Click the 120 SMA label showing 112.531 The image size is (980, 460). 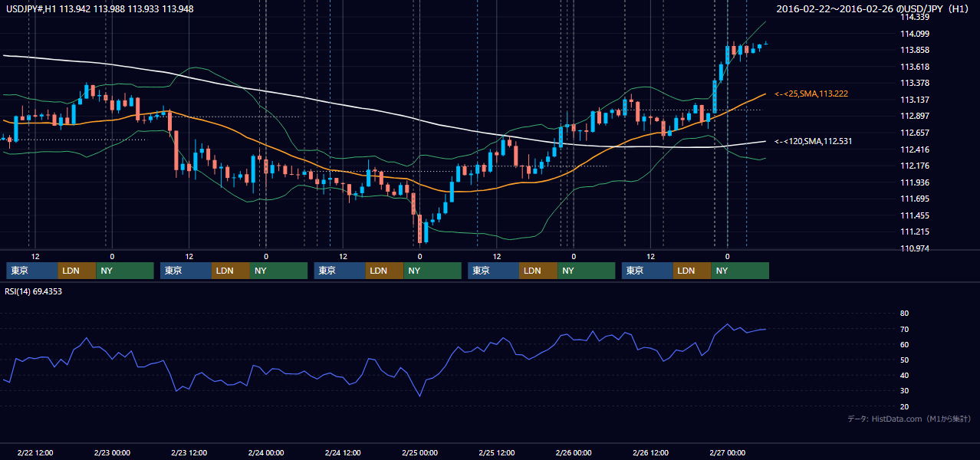pyautogui.click(x=814, y=141)
